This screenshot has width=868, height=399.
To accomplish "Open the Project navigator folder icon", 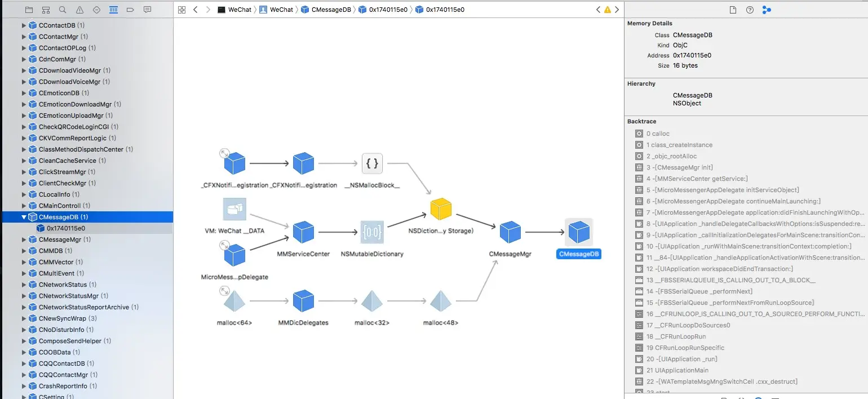I will point(28,10).
